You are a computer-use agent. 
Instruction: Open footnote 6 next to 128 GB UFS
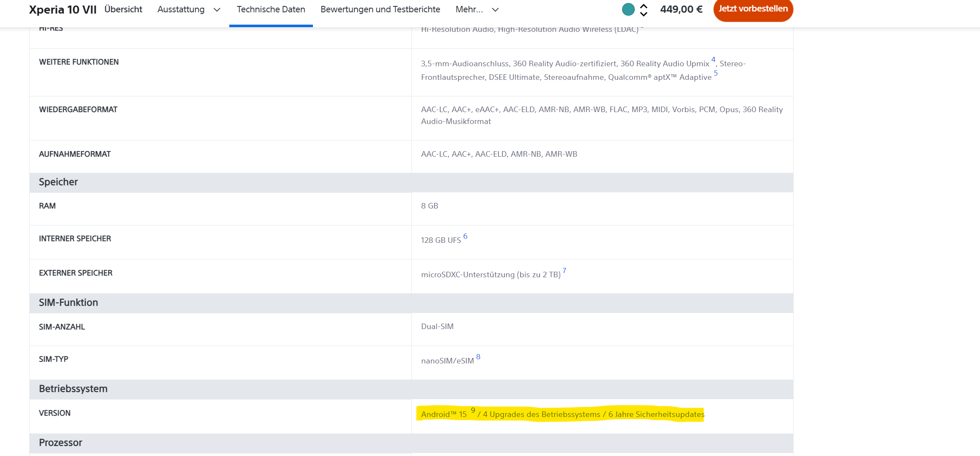[465, 236]
